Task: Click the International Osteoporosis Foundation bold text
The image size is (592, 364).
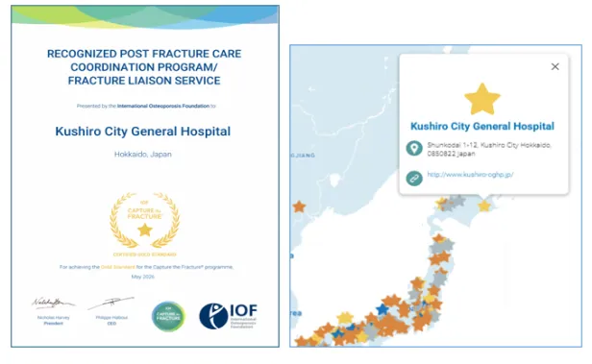Action: pyautogui.click(x=163, y=106)
